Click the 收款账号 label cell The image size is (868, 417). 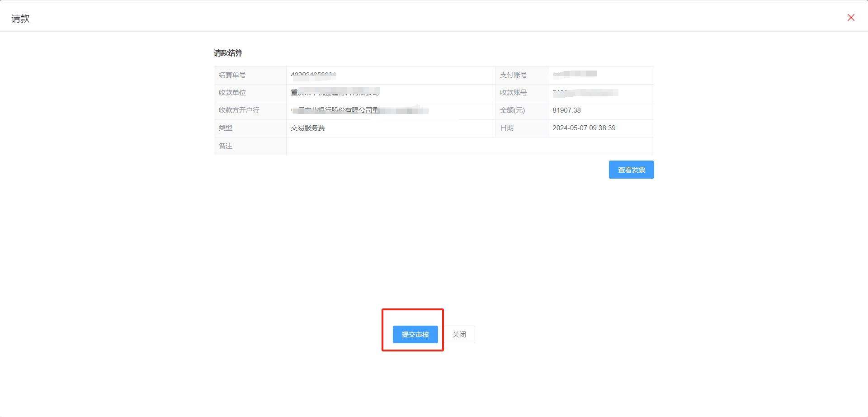tap(513, 93)
